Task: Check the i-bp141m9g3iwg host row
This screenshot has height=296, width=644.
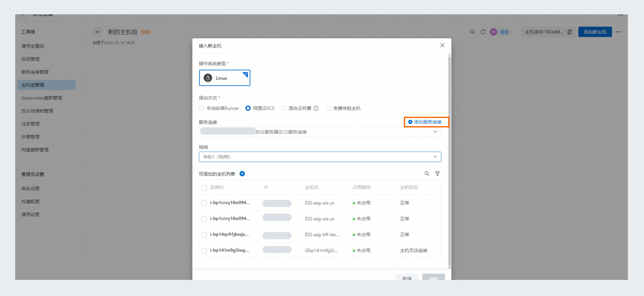Action: coord(204,250)
